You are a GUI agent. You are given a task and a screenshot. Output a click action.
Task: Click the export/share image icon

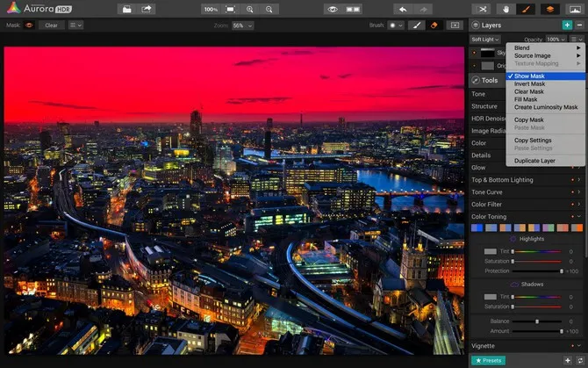click(x=147, y=9)
